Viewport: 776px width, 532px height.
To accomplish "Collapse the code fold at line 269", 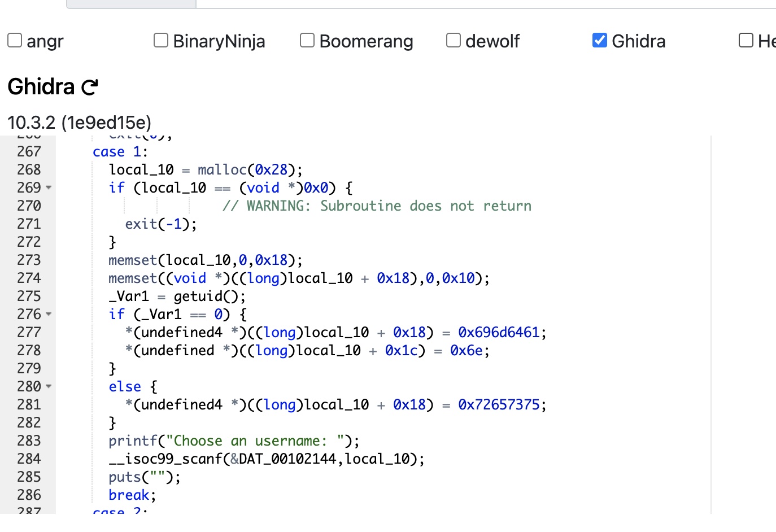I will pyautogui.click(x=49, y=187).
